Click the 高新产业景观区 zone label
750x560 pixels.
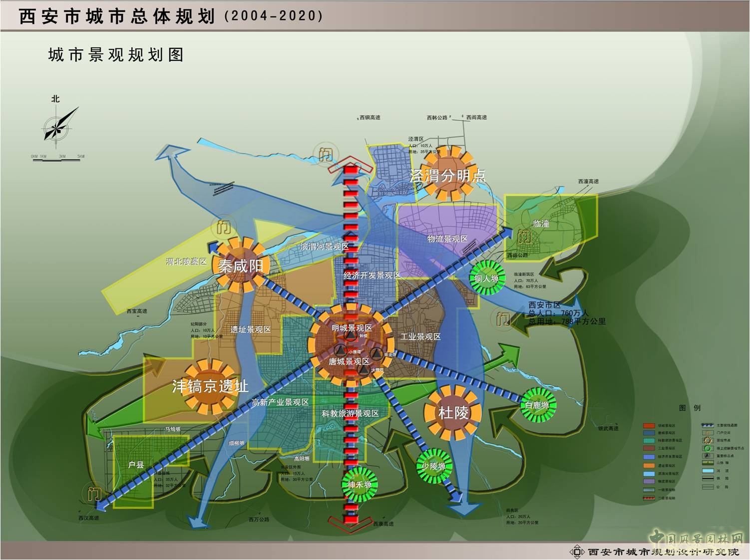point(280,402)
